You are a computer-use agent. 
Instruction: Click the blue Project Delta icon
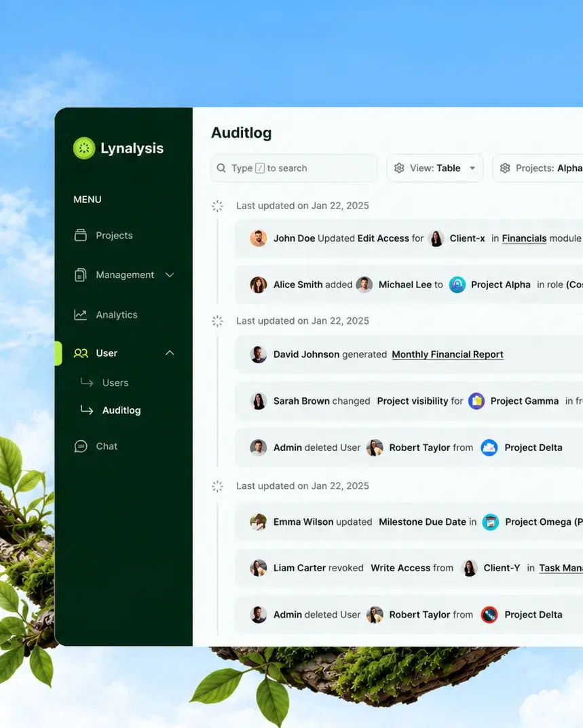pos(489,448)
